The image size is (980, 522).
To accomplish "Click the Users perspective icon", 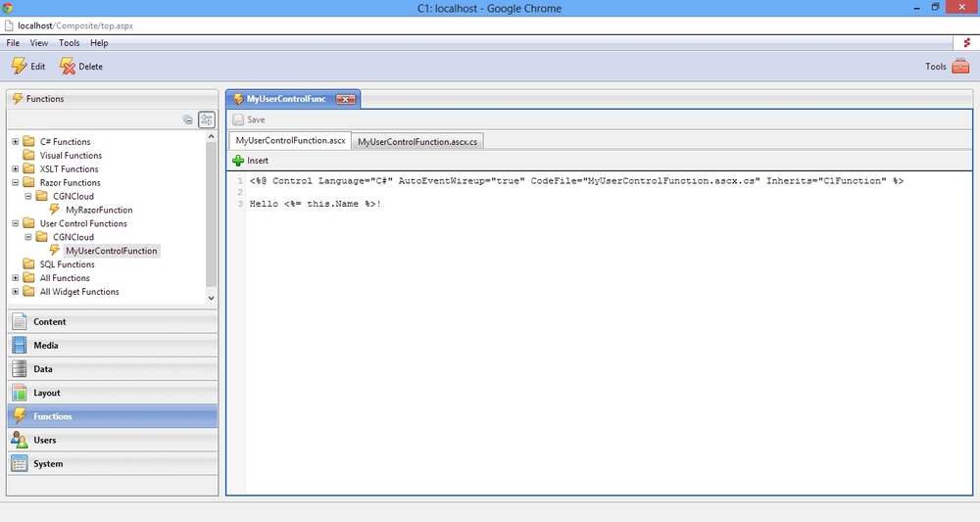I will pyautogui.click(x=20, y=441).
